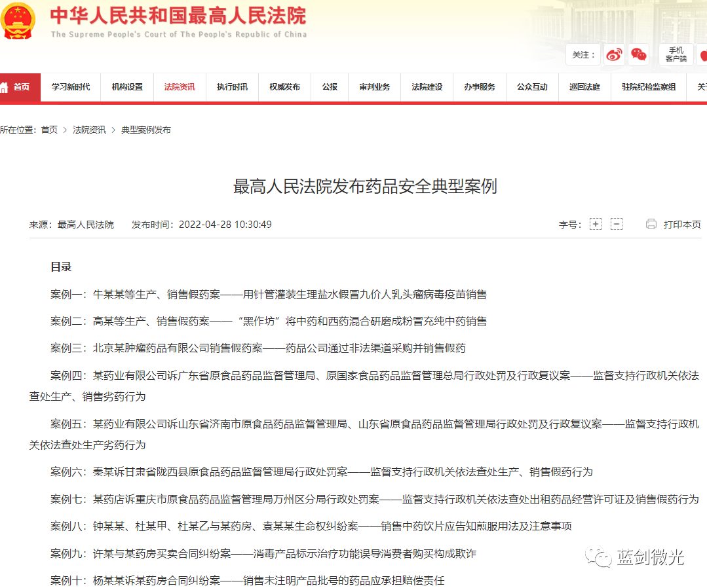Open the 公众互动 tab
Viewport: 707px width, 588px height.
[531, 87]
